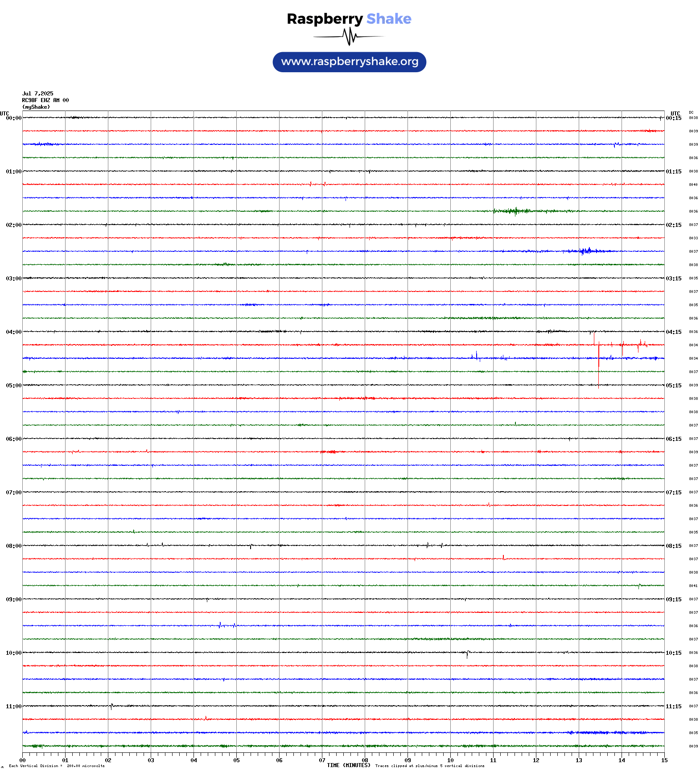Select minute-axis tick label "06"
The width and height of the screenshot is (700, 772).
279,760
